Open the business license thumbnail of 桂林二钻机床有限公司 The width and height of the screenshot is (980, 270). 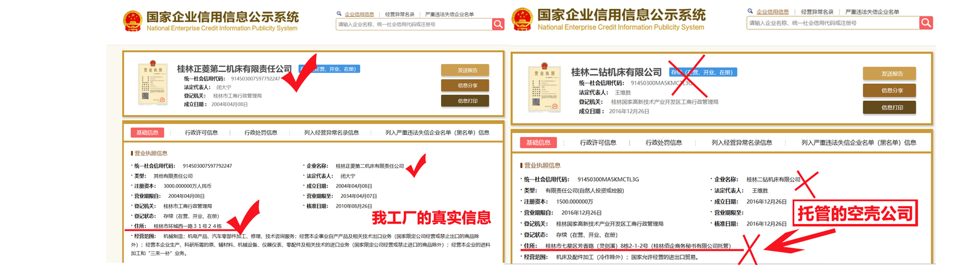pyautogui.click(x=544, y=87)
